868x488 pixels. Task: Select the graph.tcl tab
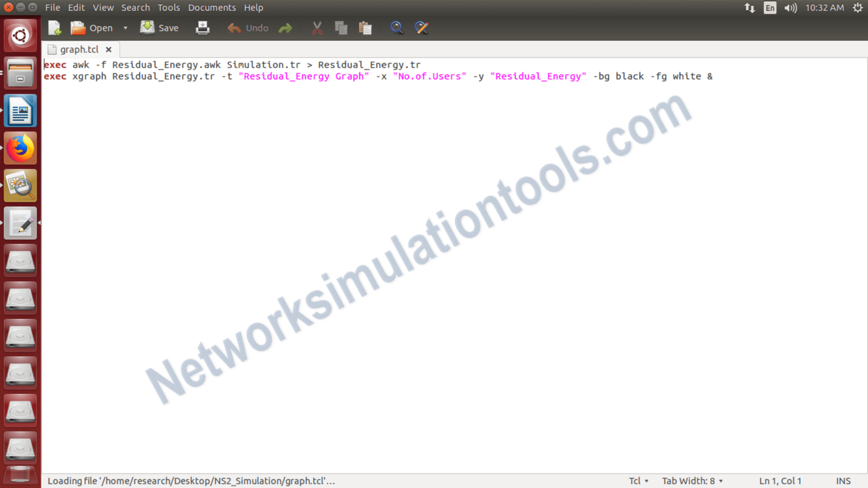[78, 49]
